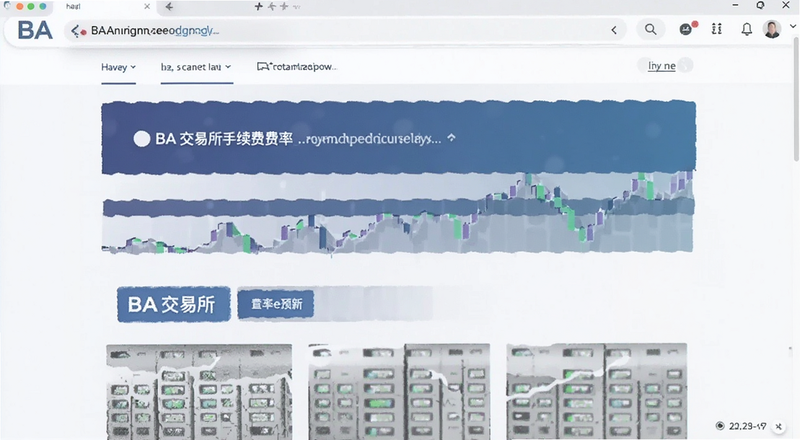Open the Havey dropdown menu
Image resolution: width=800 pixels, height=440 pixels.
[x=118, y=67]
